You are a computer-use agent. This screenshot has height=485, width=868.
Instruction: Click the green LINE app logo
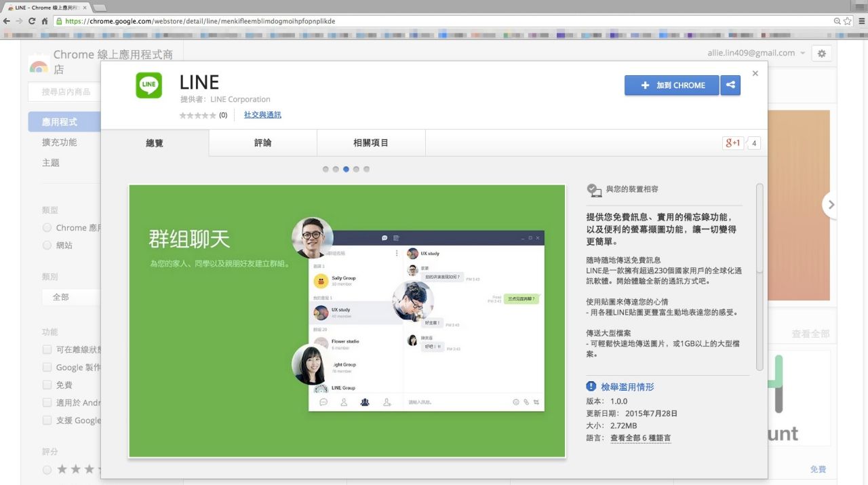(149, 85)
